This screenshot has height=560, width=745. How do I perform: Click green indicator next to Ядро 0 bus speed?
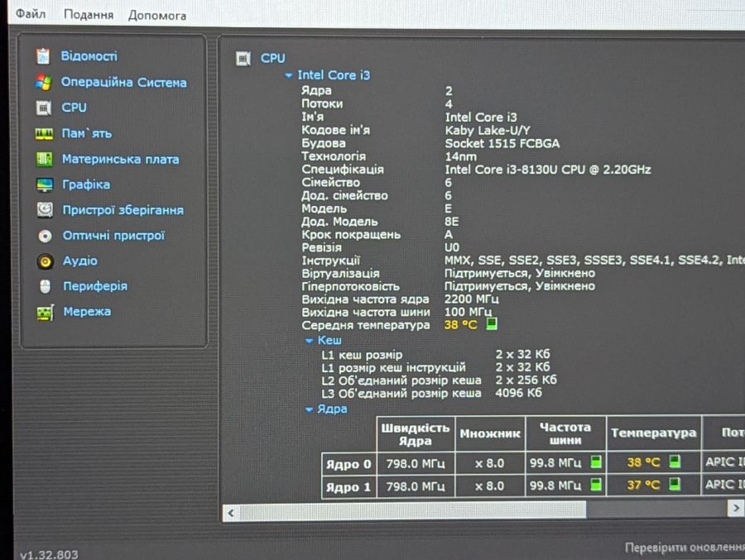[x=596, y=462]
